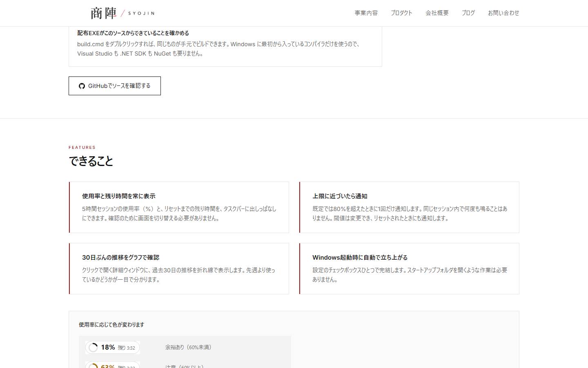
Task: Click the caption 使用率に応じて色が変わります
Action: click(111, 325)
